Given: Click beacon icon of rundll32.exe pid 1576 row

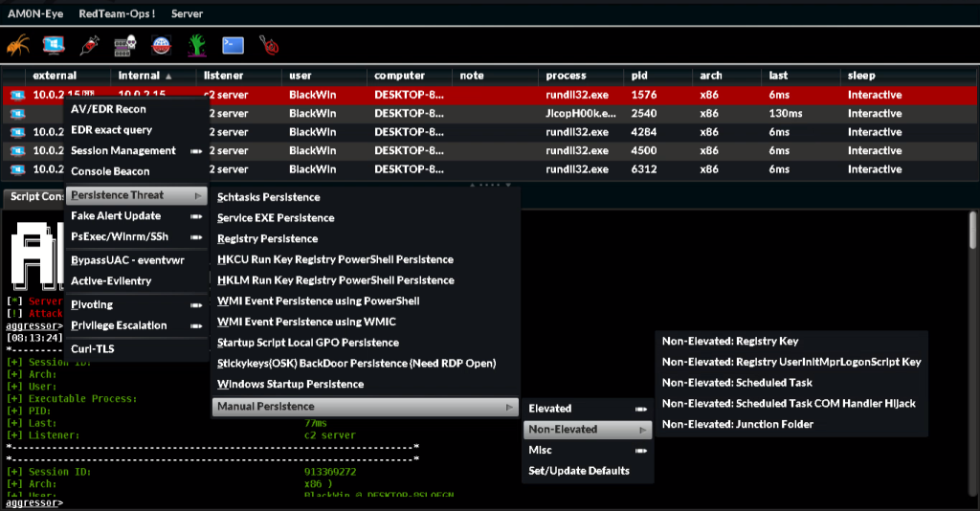Looking at the screenshot, I should pyautogui.click(x=17, y=95).
